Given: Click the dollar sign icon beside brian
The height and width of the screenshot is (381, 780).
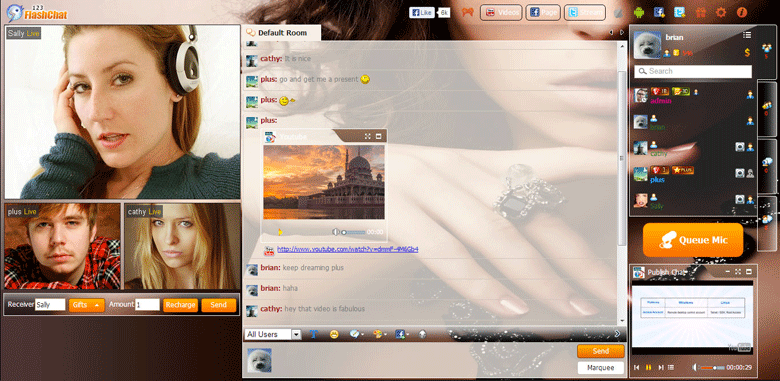Looking at the screenshot, I should pos(747,53).
